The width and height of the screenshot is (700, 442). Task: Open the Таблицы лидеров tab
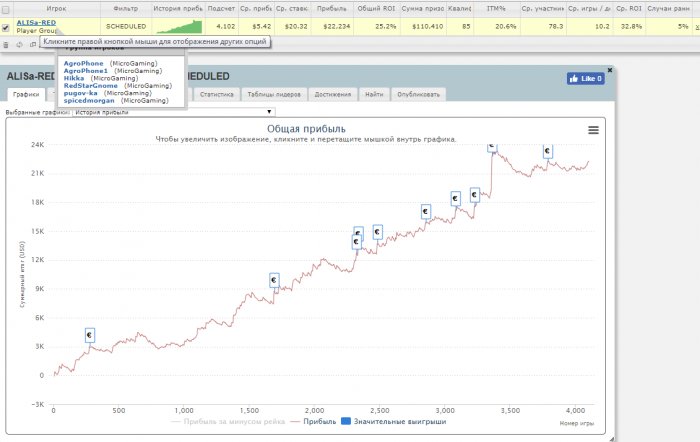[274, 94]
